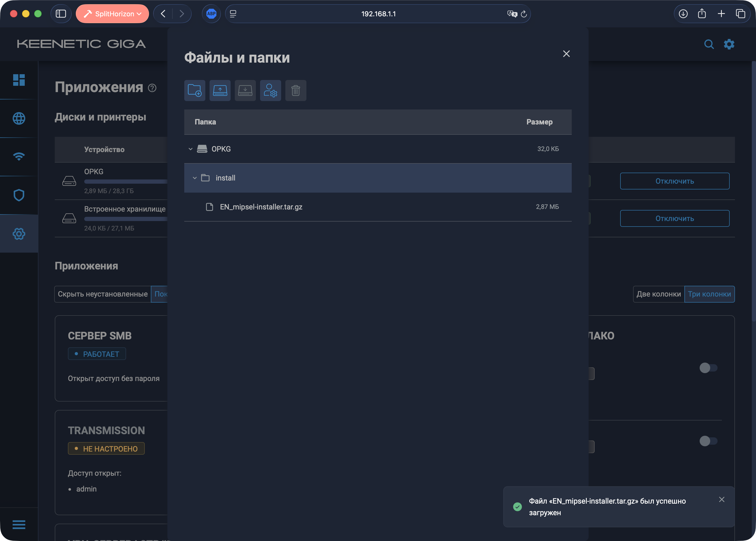Collapse the OPKG drive tree node
Image resolution: width=756 pixels, height=541 pixels.
pyautogui.click(x=191, y=149)
